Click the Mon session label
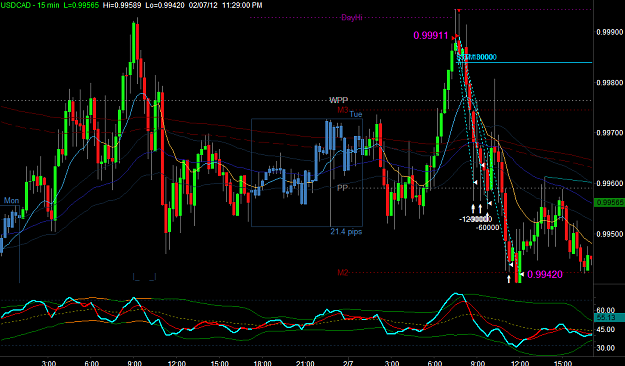 [x=11, y=201]
